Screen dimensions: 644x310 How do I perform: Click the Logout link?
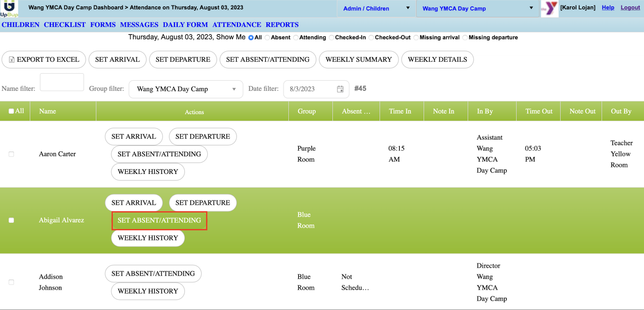[x=630, y=7]
